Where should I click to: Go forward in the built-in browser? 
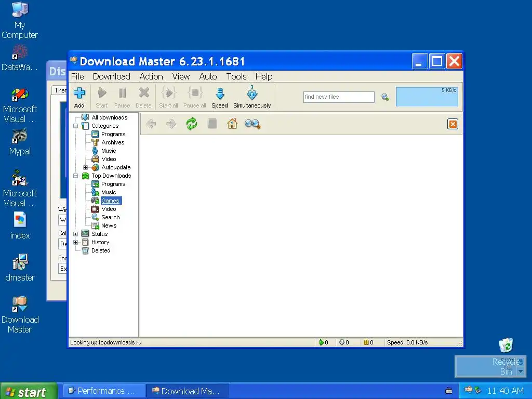point(171,124)
